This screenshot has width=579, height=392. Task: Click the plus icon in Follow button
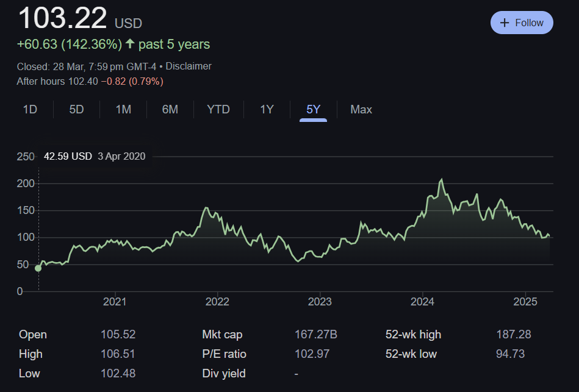pyautogui.click(x=505, y=23)
